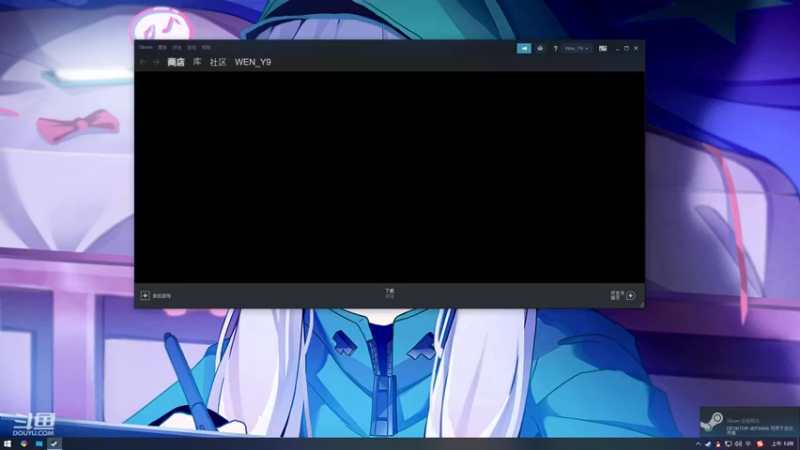Image resolution: width=800 pixels, height=450 pixels.
Task: Click the active Steam taskbar button
Action: point(54,444)
